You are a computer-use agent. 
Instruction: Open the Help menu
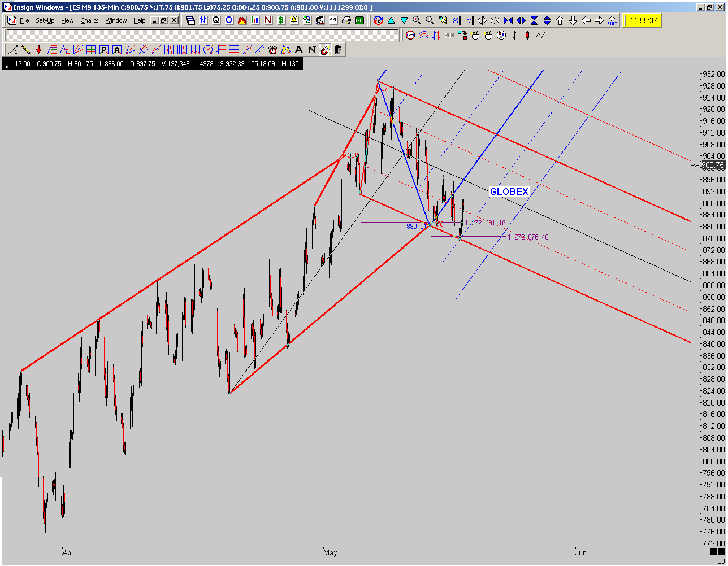pos(140,20)
